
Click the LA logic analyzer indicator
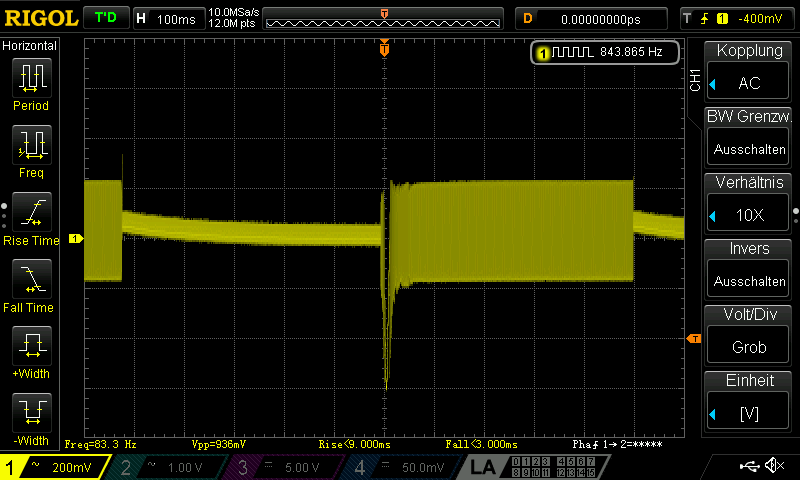point(483,467)
